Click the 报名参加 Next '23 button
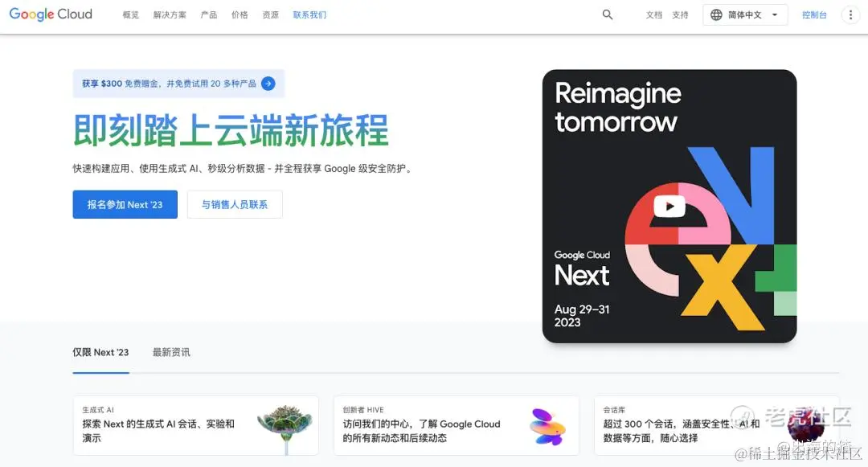This screenshot has width=868, height=467. coord(125,204)
